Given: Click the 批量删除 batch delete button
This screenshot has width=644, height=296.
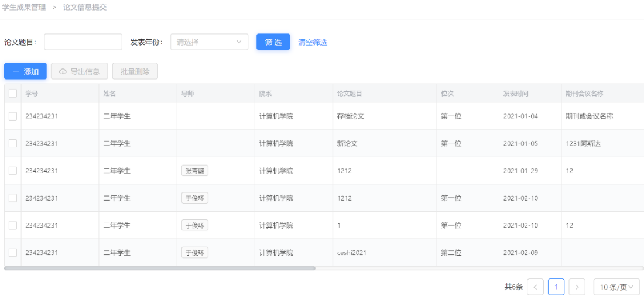Looking at the screenshot, I should (x=135, y=71).
